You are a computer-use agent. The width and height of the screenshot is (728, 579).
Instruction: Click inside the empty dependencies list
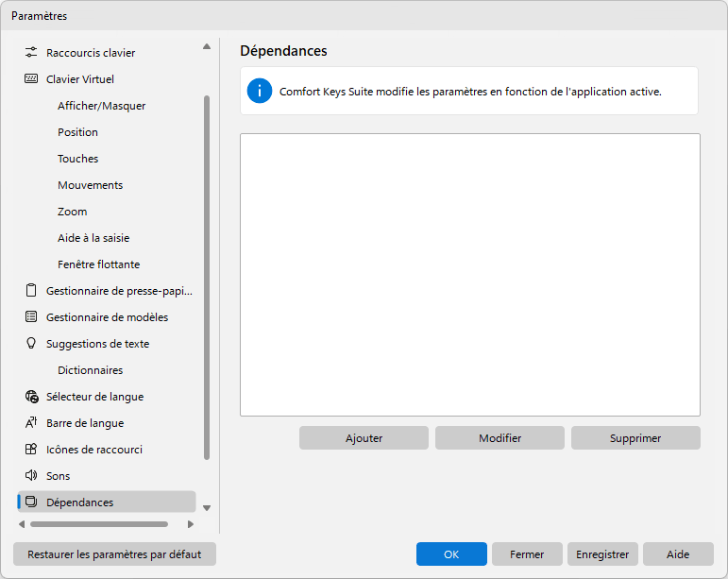pos(470,275)
